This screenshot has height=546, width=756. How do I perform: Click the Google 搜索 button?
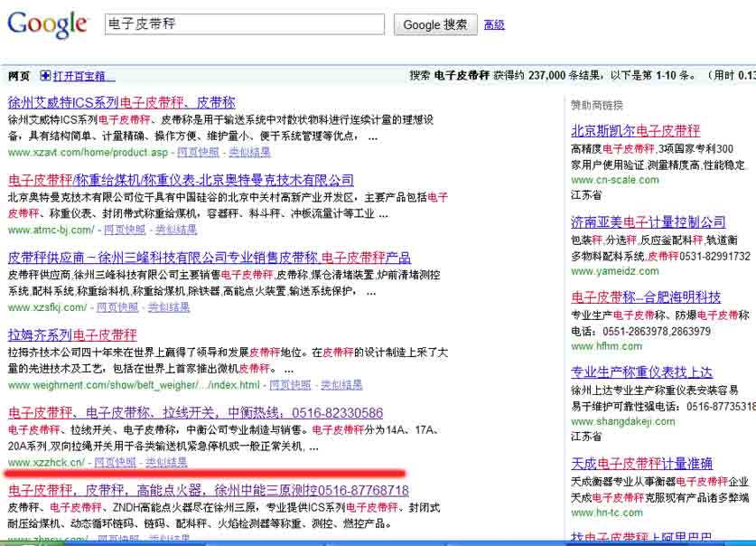(435, 24)
